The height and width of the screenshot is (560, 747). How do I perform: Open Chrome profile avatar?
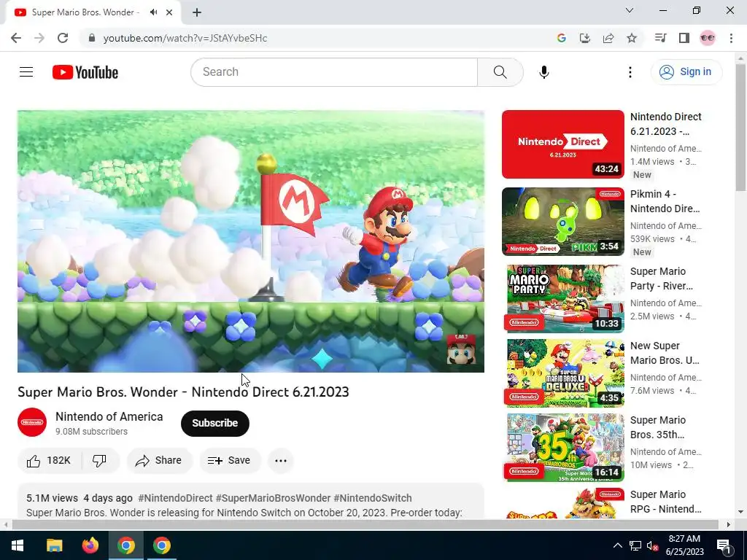(x=708, y=38)
